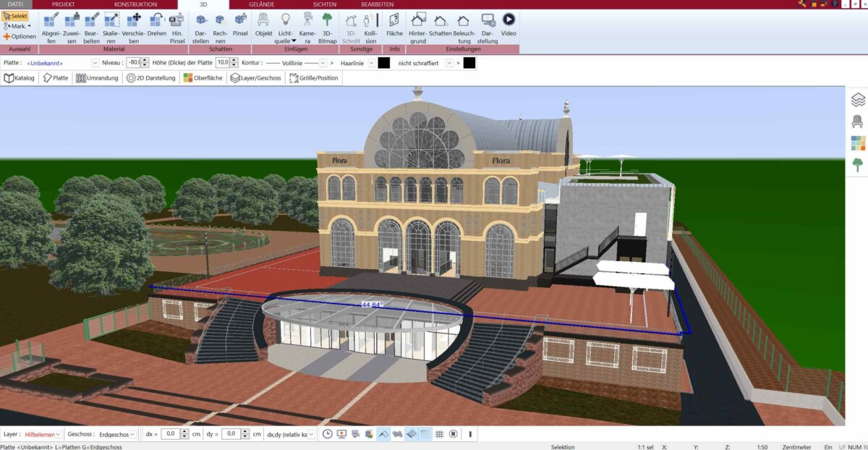Select the Abgreifen material picker tool
The height and width of the screenshot is (450, 868).
[51, 27]
